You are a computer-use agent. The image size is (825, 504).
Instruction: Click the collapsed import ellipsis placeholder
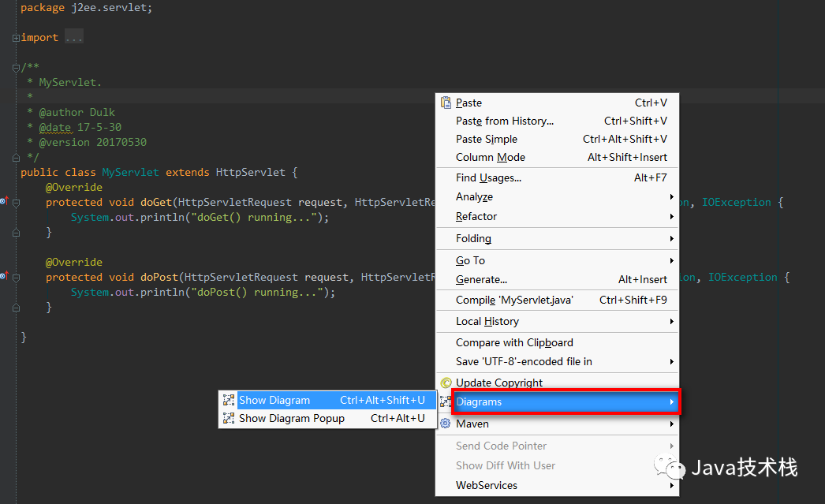coord(73,36)
